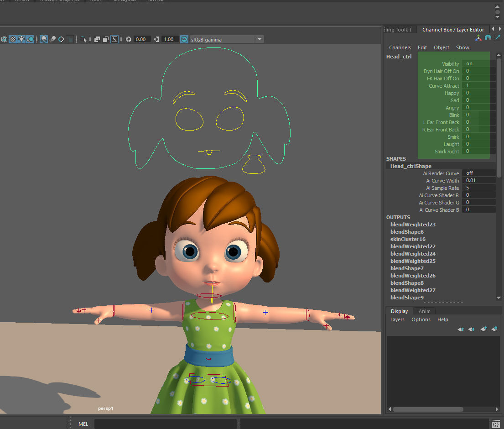Click the depth of field dark square icon

[70, 39]
